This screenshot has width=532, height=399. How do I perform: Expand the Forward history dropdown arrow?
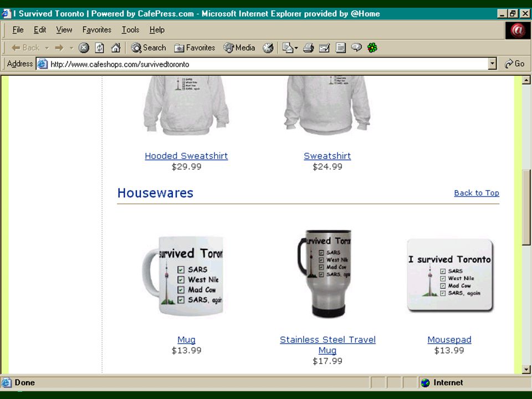point(71,48)
